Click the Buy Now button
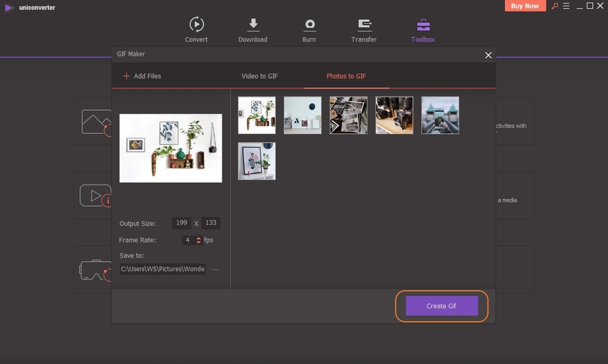Image resolution: width=608 pixels, height=364 pixels. [526, 6]
